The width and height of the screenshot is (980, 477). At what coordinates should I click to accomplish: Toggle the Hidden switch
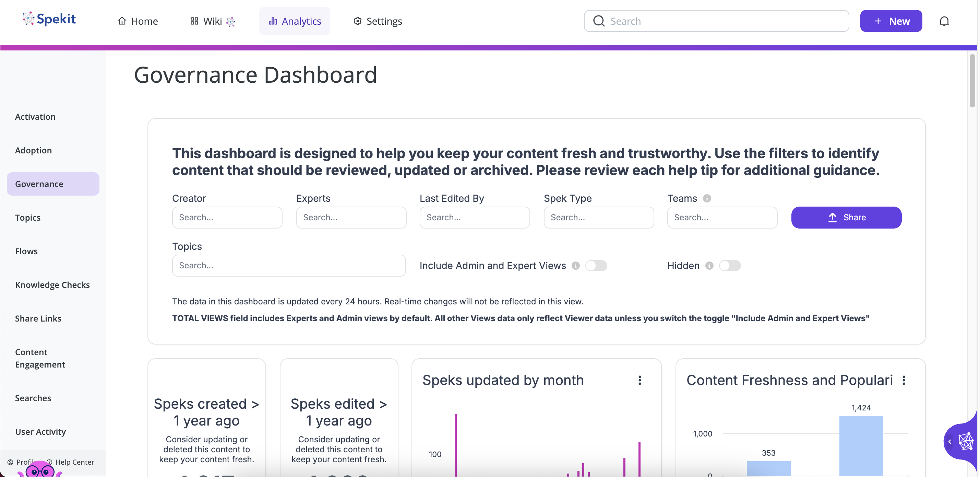730,266
